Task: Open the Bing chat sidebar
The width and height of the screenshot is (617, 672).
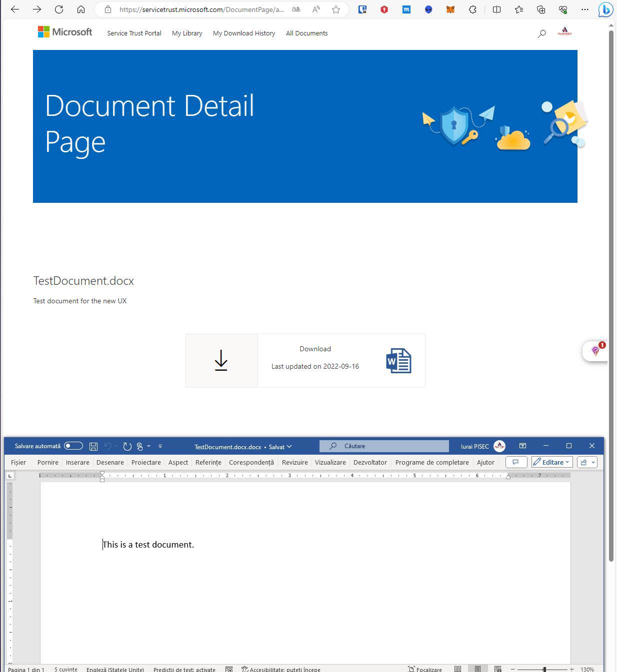Action: [x=606, y=9]
